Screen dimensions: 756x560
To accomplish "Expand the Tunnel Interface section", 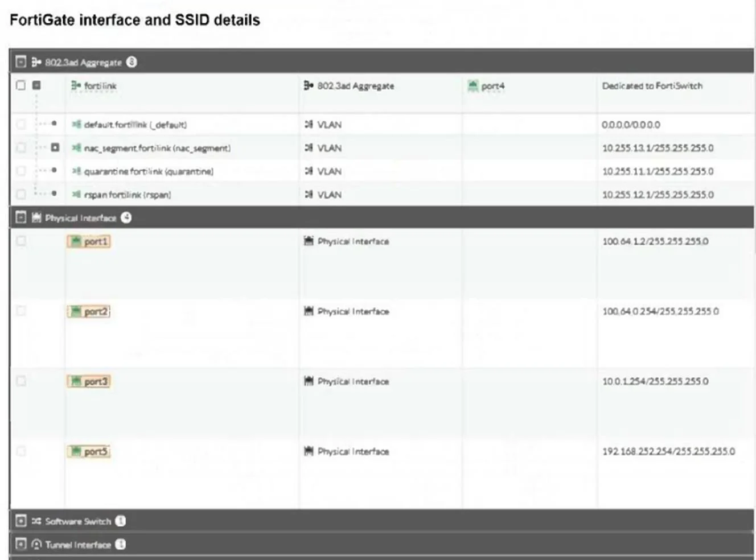I will [x=21, y=544].
